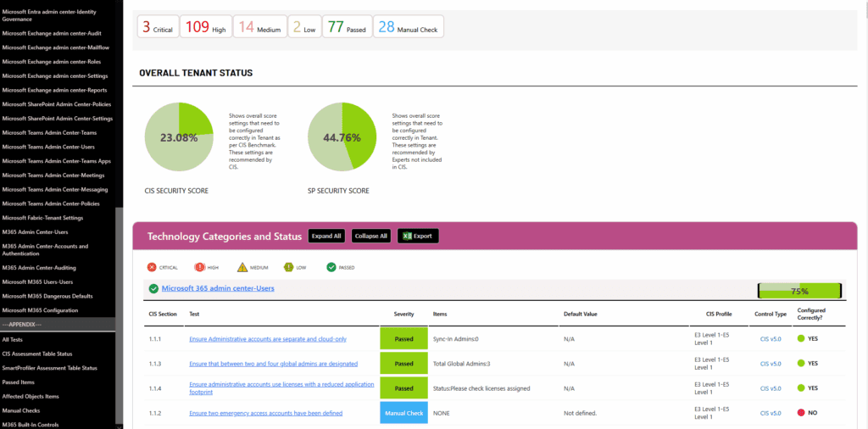This screenshot has height=429, width=868.
Task: Open Microsoft Teams Admin Center-Policies sidebar item
Action: (51, 203)
